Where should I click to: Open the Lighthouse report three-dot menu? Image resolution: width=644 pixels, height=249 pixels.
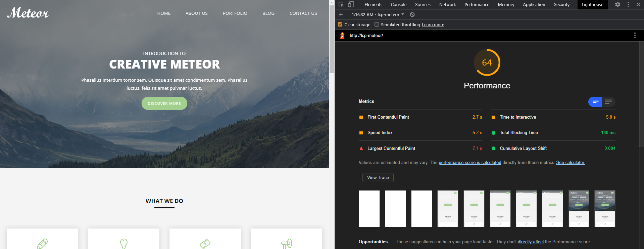click(635, 35)
